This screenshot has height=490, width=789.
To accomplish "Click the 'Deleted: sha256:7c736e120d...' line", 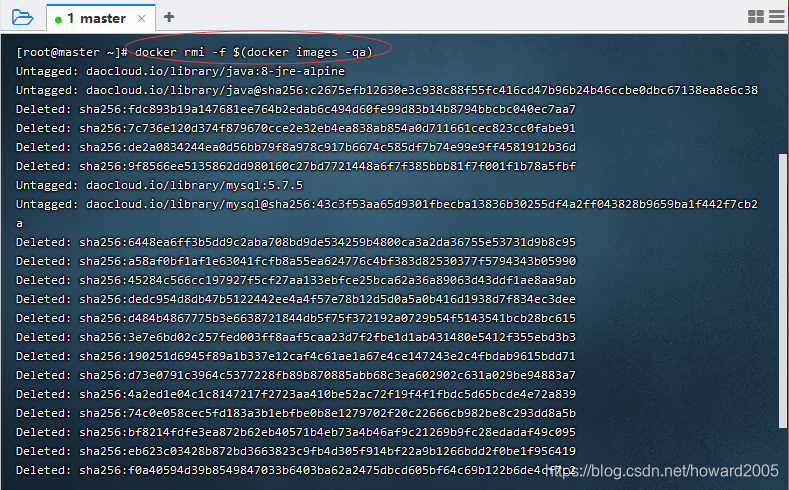I will pyautogui.click(x=295, y=128).
